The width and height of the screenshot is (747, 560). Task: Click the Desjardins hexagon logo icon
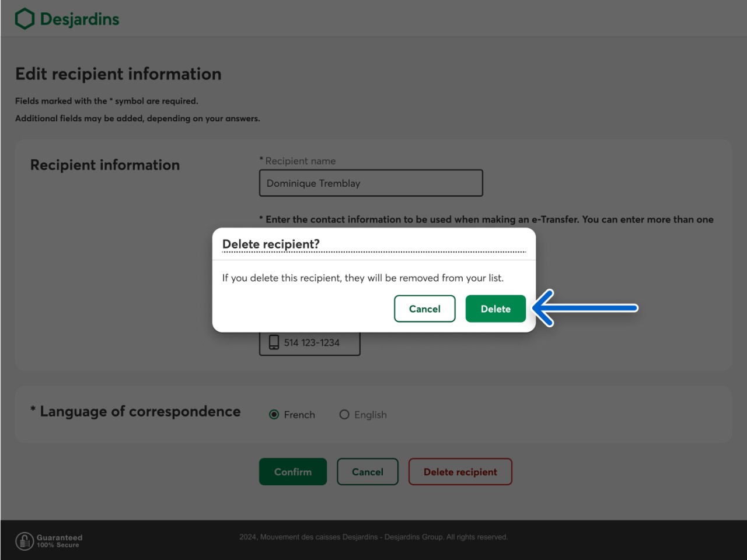[x=25, y=19]
